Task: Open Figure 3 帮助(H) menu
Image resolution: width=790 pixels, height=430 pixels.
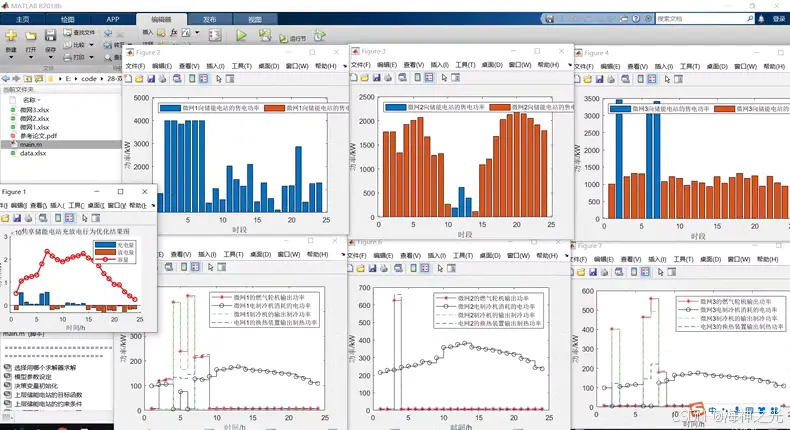Action: coord(548,65)
